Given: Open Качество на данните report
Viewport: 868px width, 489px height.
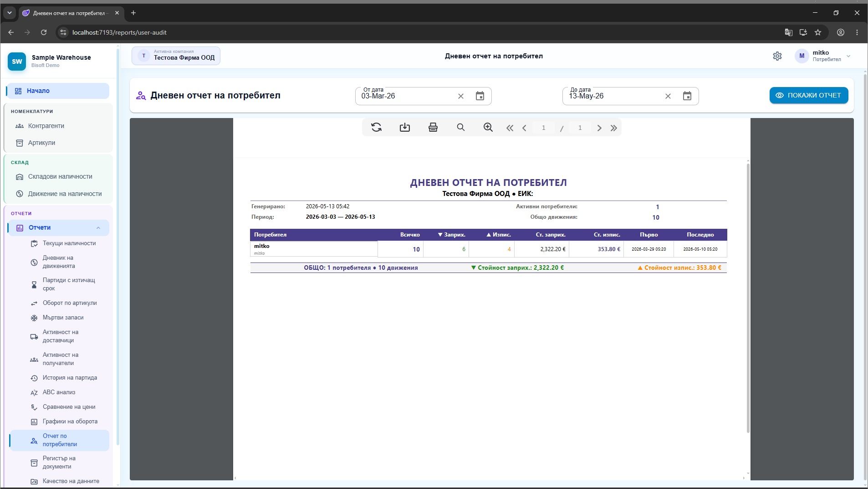Looking at the screenshot, I should 59,481.
